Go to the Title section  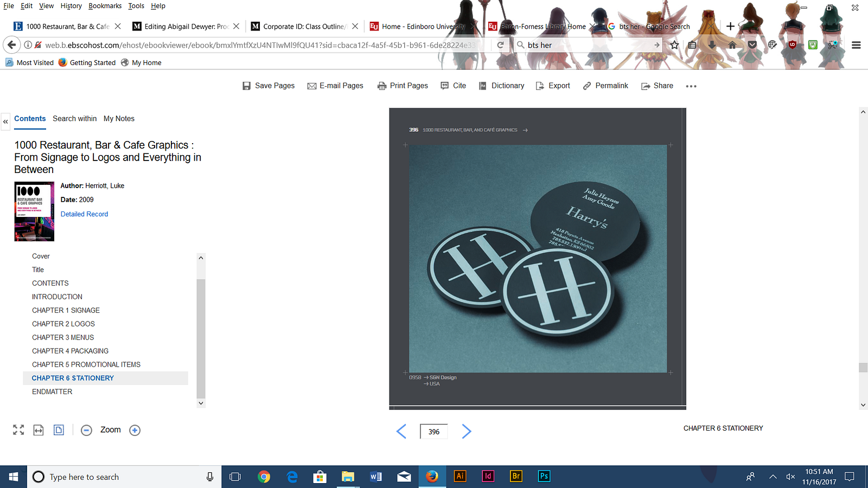(x=38, y=269)
